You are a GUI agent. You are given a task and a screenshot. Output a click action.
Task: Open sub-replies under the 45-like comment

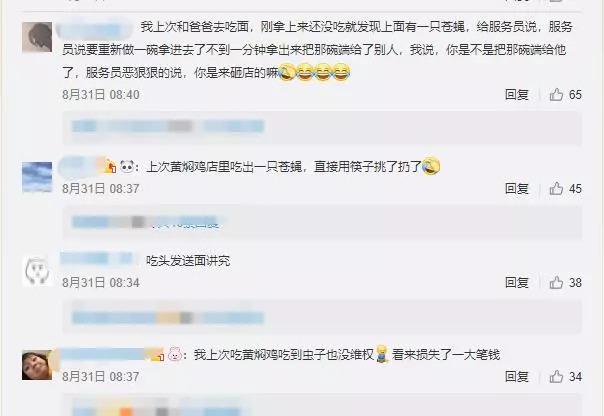[x=322, y=222]
